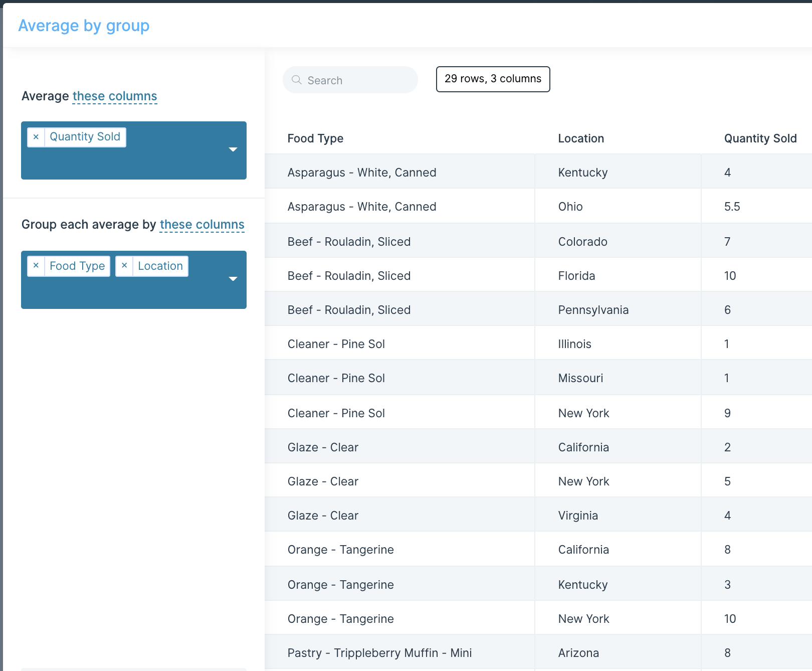The height and width of the screenshot is (671, 812).
Task: Click quantity 7 in the Colorado row
Action: click(x=727, y=242)
